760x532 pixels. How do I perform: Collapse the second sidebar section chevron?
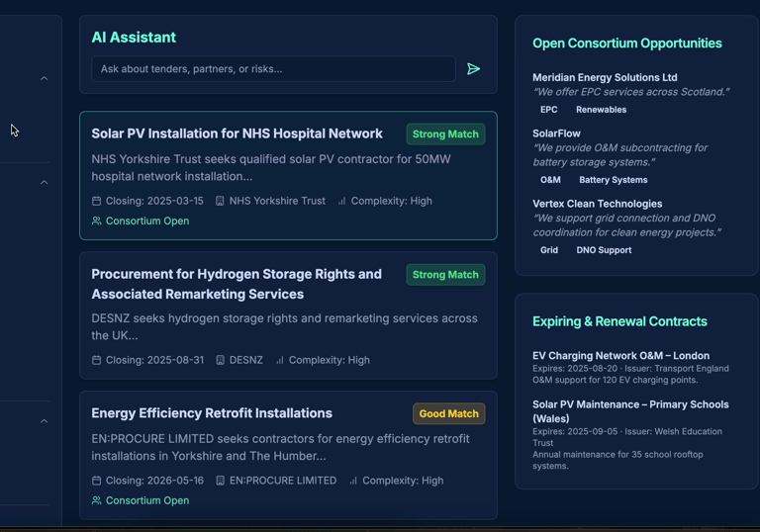(45, 182)
